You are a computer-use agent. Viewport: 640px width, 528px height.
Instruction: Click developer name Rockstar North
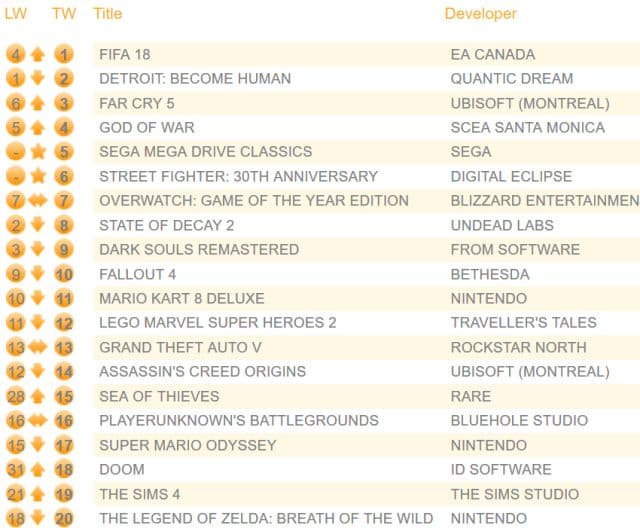tap(517, 347)
